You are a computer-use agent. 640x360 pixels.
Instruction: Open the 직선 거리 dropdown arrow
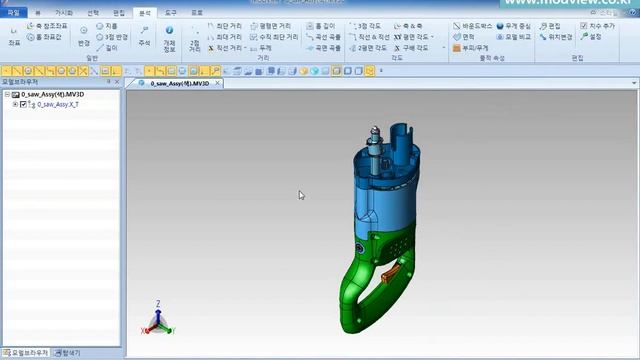[245, 48]
